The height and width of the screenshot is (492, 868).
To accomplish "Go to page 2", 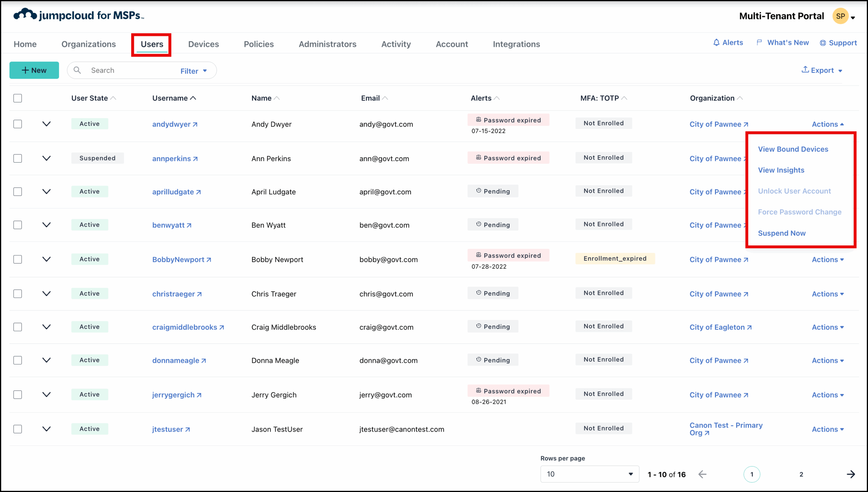I will (801, 474).
